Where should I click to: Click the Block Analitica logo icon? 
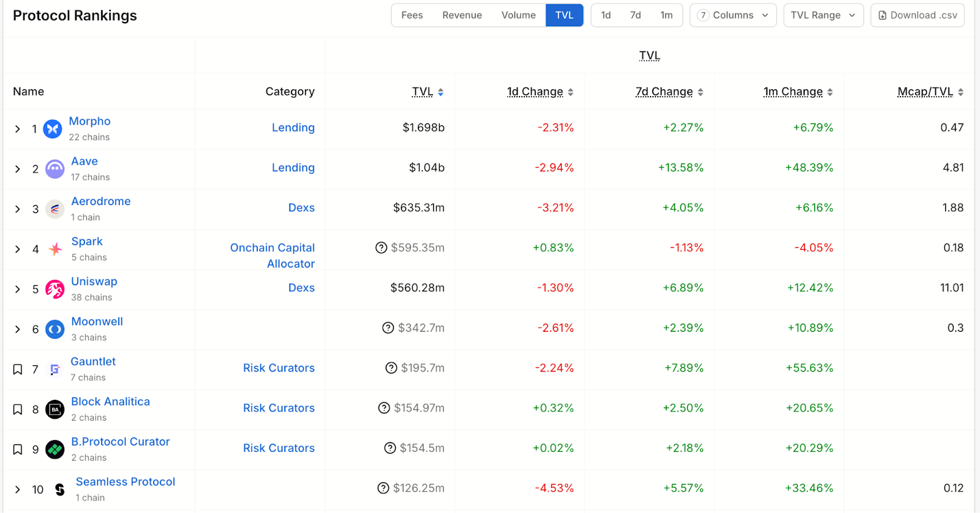(x=55, y=410)
